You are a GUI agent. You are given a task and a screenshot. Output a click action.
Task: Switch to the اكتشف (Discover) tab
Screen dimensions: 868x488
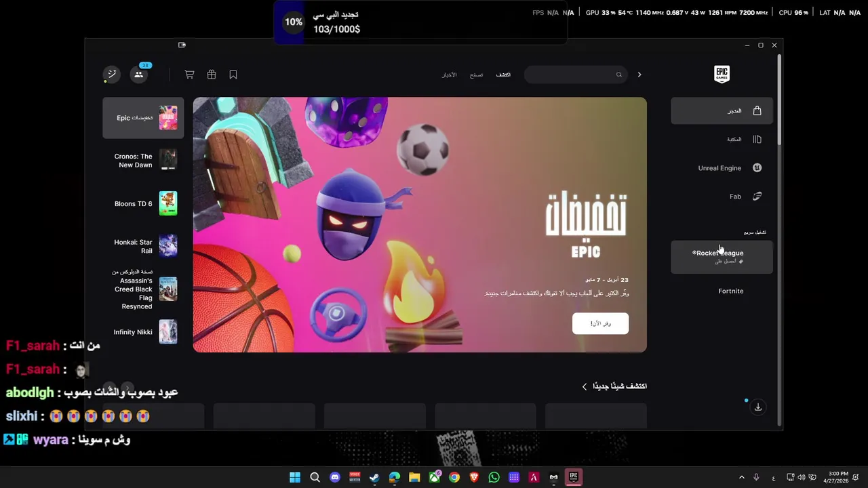point(503,75)
